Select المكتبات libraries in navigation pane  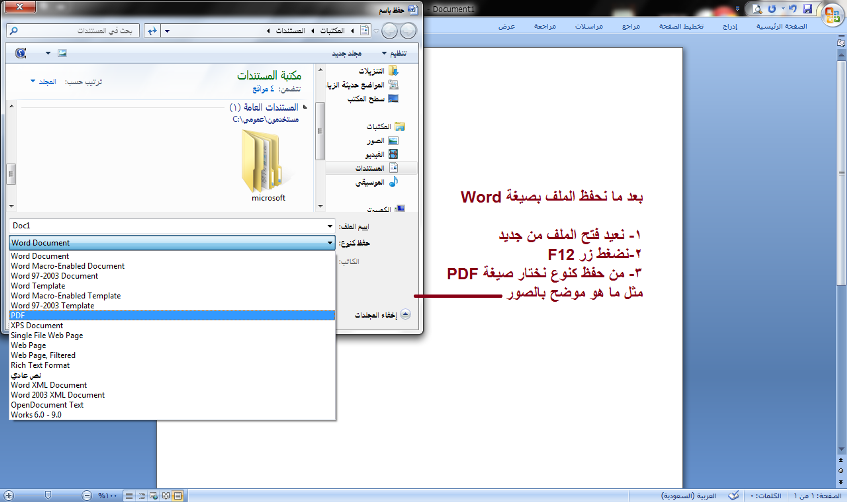(385, 126)
